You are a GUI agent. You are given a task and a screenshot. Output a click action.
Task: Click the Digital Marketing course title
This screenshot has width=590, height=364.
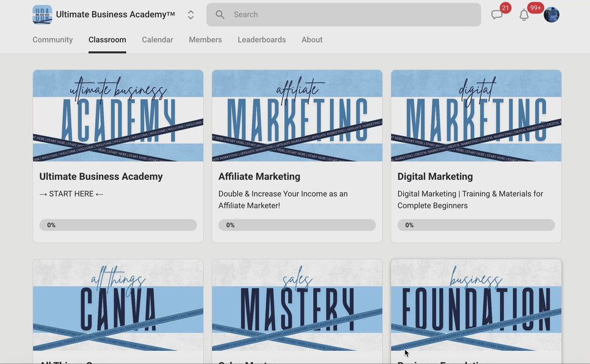(435, 177)
